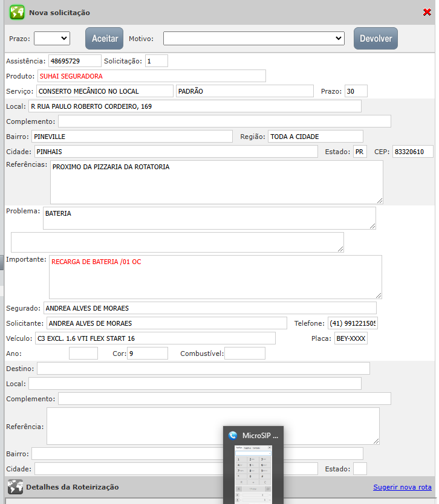
Task: Click the Prazo field showing 30
Action: pos(356,91)
